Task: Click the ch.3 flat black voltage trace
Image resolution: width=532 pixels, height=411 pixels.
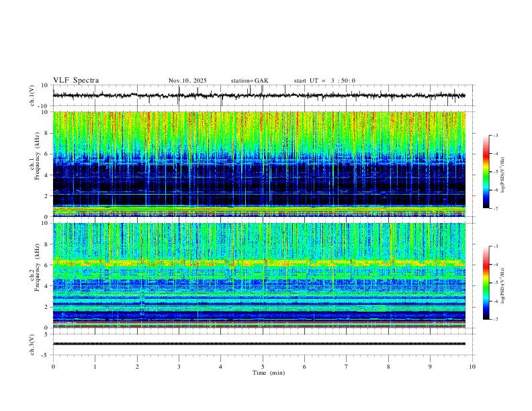Action: pyautogui.click(x=259, y=344)
